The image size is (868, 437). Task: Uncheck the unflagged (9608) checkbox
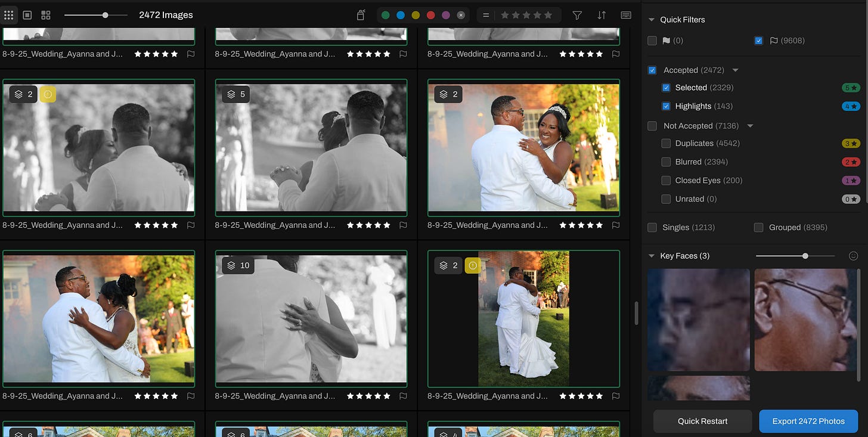click(758, 41)
